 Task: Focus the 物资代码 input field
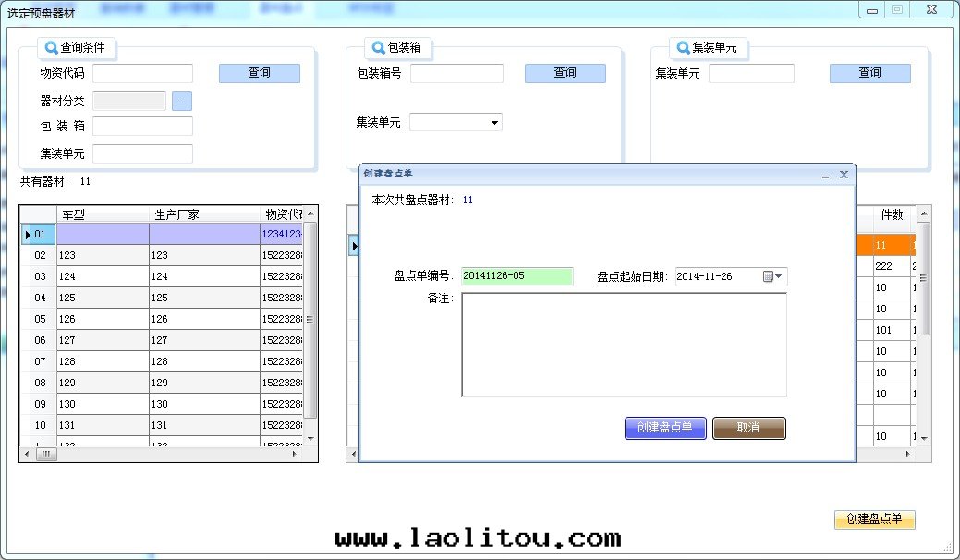coord(142,74)
